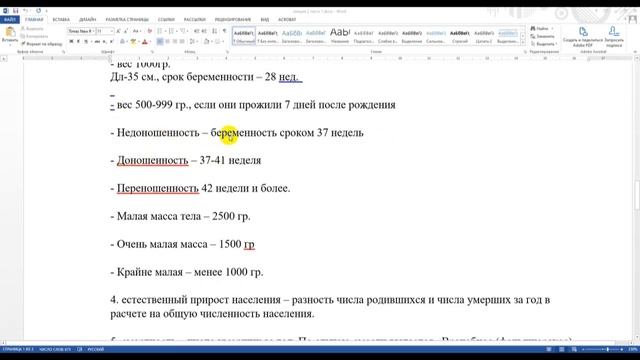Open the ФАЙЛ (File) tab
The image size is (640, 360).
9,19
